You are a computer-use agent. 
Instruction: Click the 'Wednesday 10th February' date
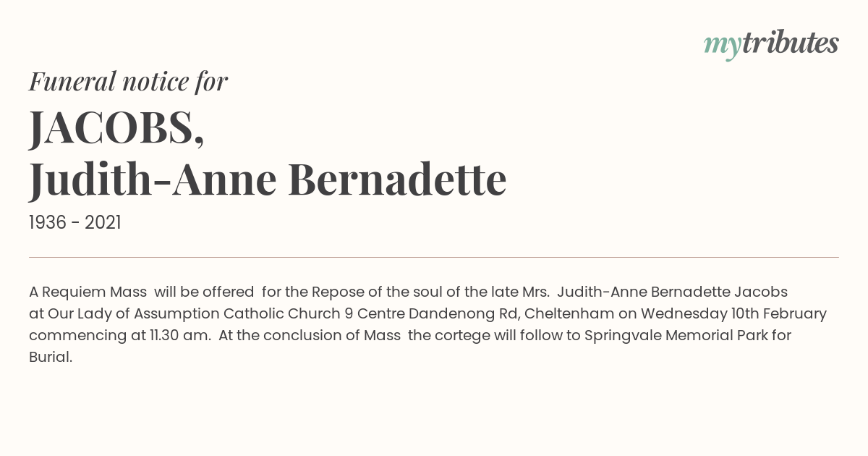(733, 314)
